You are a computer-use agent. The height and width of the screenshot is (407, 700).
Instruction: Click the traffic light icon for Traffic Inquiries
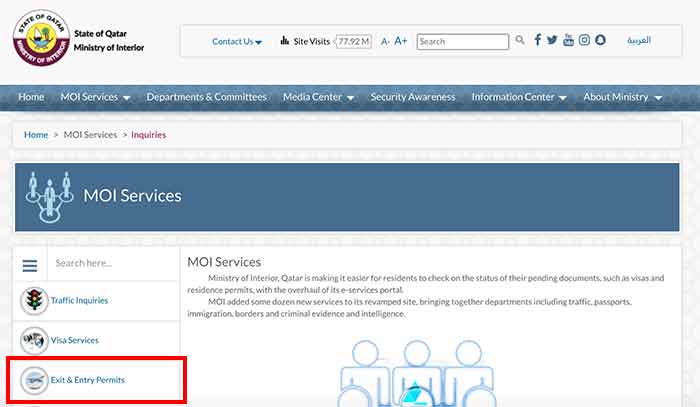pyautogui.click(x=34, y=300)
